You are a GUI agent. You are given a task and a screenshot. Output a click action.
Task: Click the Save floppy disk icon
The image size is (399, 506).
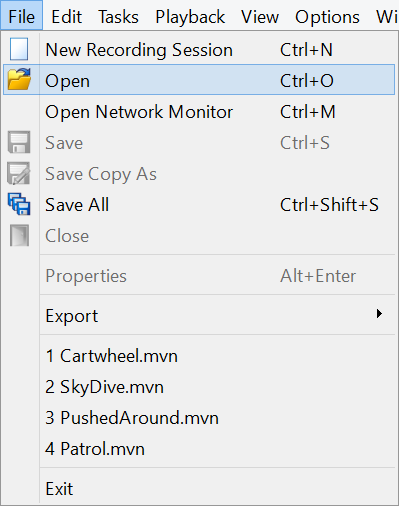(19, 142)
